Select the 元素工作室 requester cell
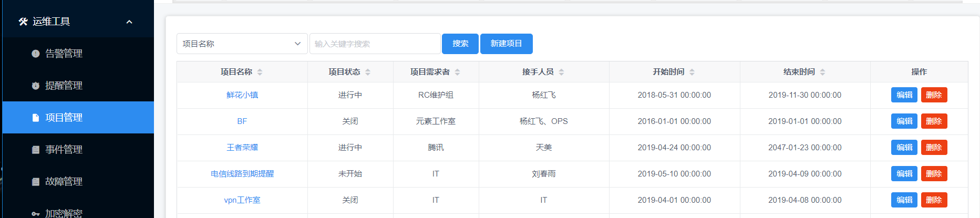Viewport: 980px width, 218px height. tap(436, 121)
